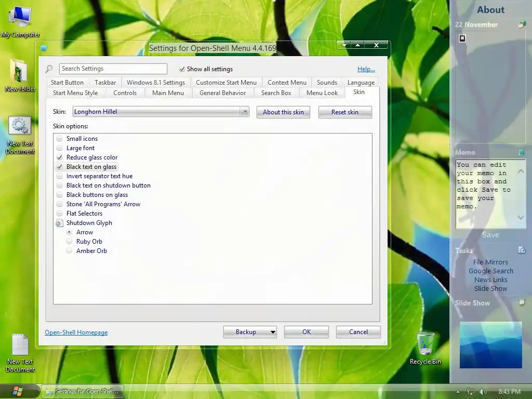This screenshot has height=399, width=532.
Task: Check the Flat Selectors option
Action: pyautogui.click(x=60, y=214)
